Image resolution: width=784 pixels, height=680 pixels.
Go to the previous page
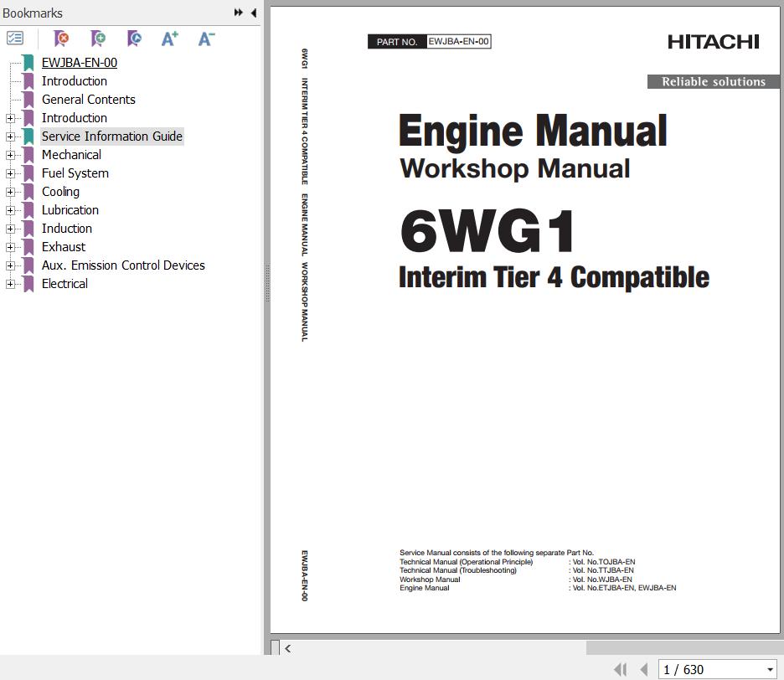[643, 669]
